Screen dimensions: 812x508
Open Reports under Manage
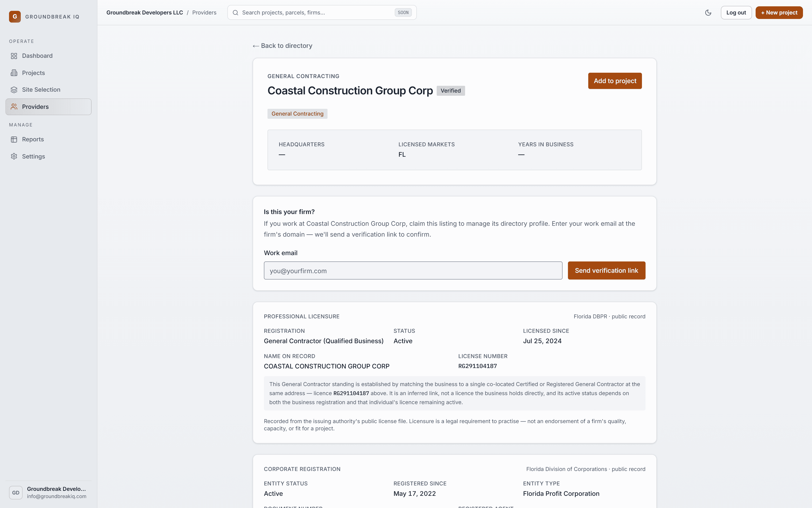pos(48,140)
